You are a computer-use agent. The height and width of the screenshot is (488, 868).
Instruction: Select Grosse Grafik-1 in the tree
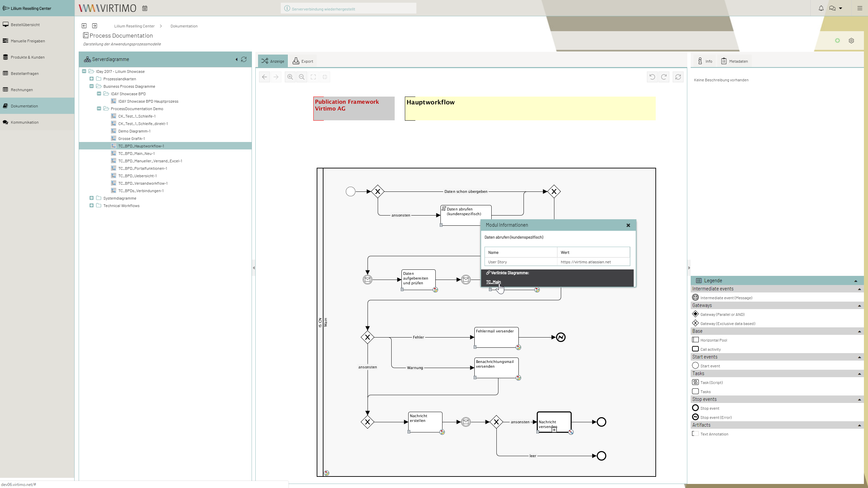point(132,139)
